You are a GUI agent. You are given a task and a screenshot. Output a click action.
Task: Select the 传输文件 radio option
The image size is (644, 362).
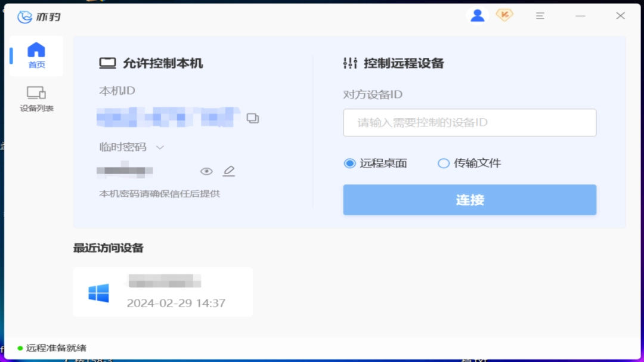pyautogui.click(x=443, y=163)
